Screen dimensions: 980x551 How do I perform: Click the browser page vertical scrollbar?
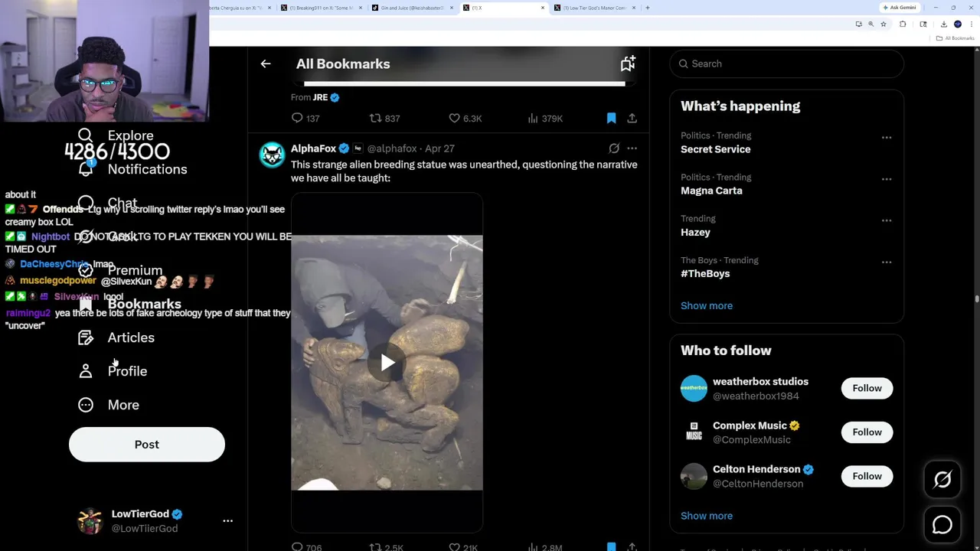coord(976,298)
